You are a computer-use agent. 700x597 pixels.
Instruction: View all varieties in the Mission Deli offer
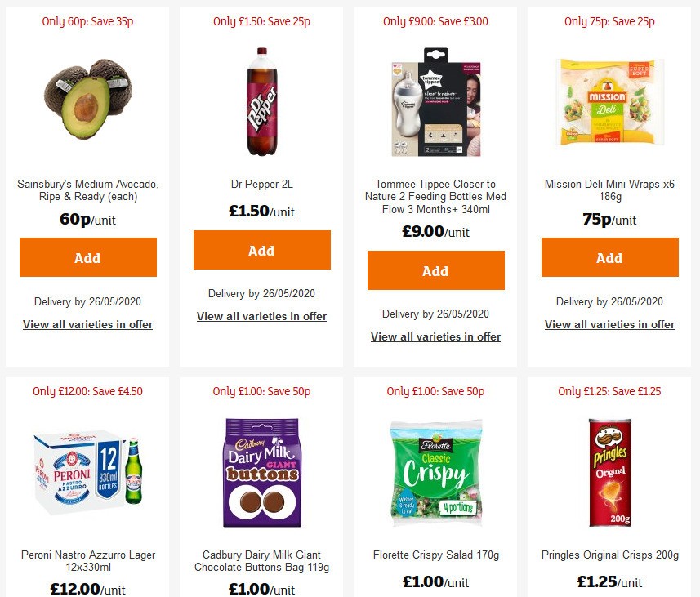(609, 324)
